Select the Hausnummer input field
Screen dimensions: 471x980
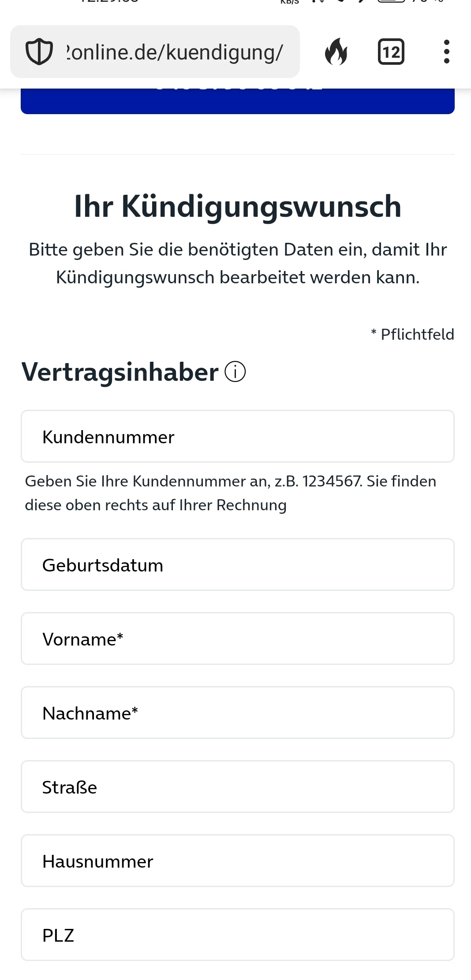pos(237,861)
